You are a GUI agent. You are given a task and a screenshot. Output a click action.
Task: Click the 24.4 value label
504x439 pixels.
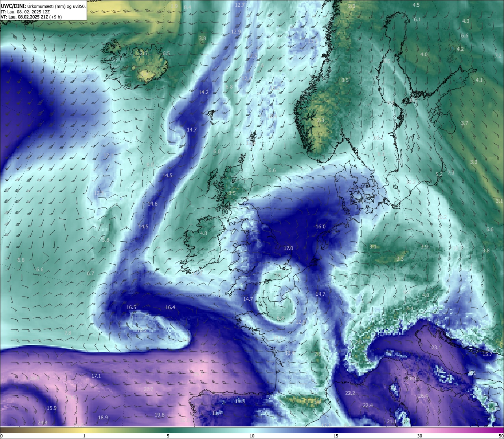(x=43, y=422)
